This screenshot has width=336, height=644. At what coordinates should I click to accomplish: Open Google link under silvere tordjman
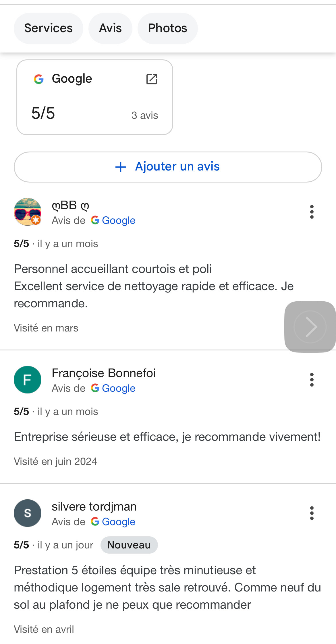tap(118, 522)
